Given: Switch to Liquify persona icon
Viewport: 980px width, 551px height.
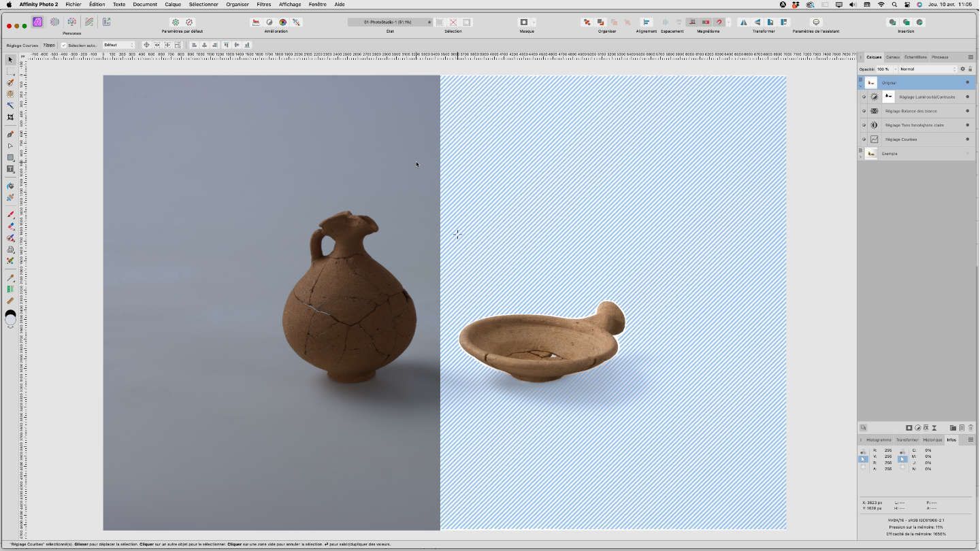Looking at the screenshot, I should [54, 22].
